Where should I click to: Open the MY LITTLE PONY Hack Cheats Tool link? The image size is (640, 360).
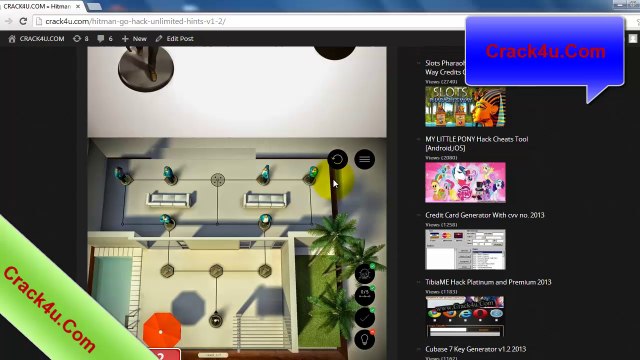(476, 144)
